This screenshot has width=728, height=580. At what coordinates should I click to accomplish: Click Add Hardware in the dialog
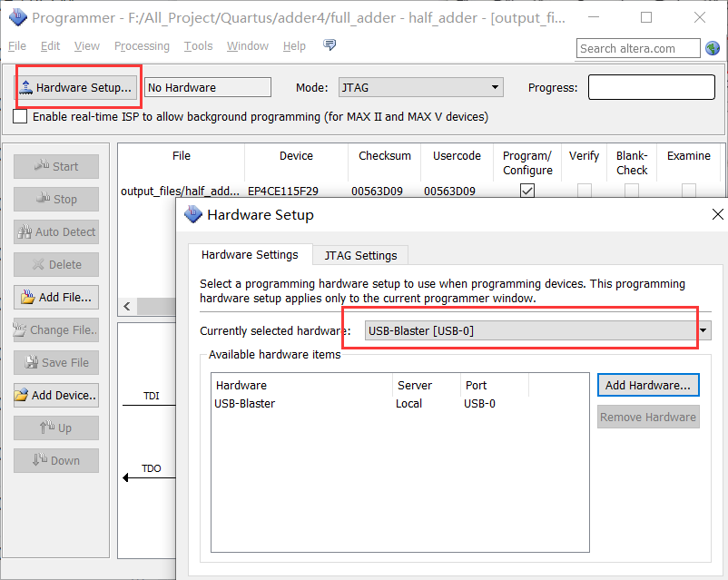pyautogui.click(x=648, y=385)
